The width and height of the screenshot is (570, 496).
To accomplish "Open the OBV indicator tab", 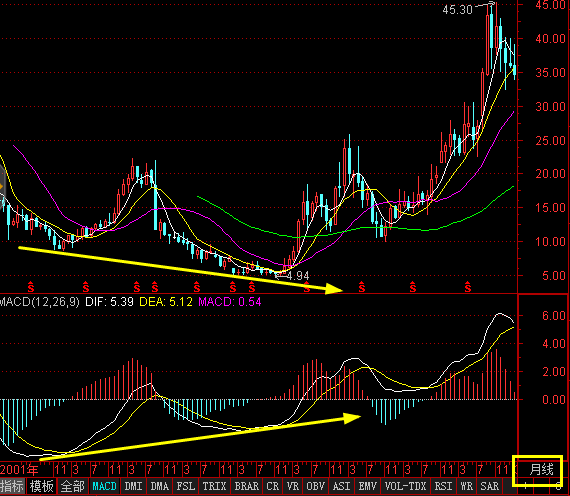I will (316, 486).
